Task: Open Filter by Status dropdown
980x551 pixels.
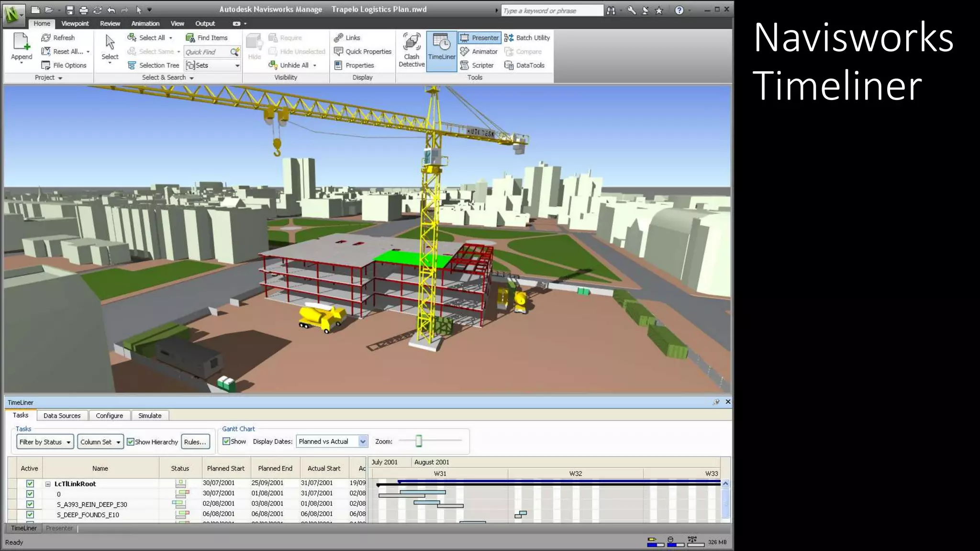Action: pos(45,442)
